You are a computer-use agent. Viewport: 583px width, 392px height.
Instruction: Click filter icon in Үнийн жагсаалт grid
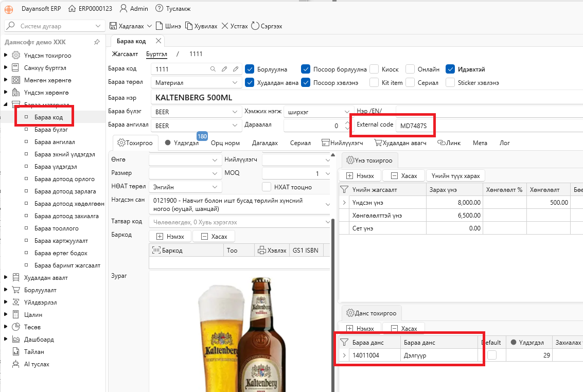click(344, 189)
